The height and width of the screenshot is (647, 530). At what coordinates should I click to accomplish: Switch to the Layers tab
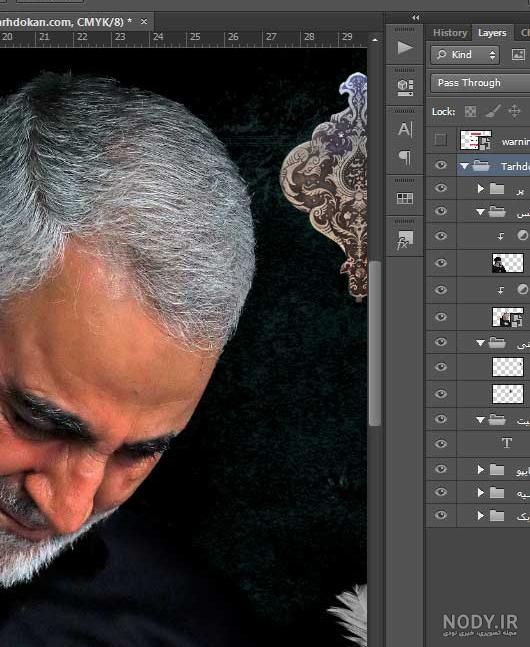(492, 33)
